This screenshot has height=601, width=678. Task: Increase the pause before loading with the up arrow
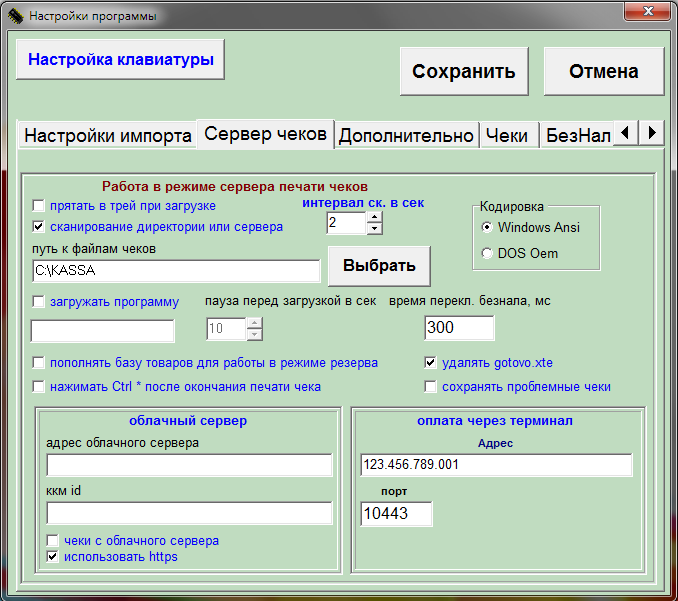(x=255, y=323)
